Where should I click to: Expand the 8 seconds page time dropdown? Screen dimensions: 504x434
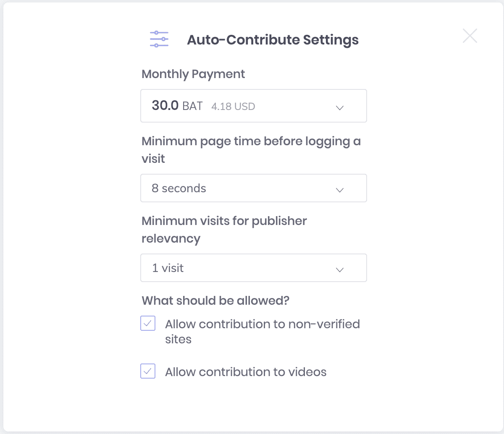click(254, 188)
